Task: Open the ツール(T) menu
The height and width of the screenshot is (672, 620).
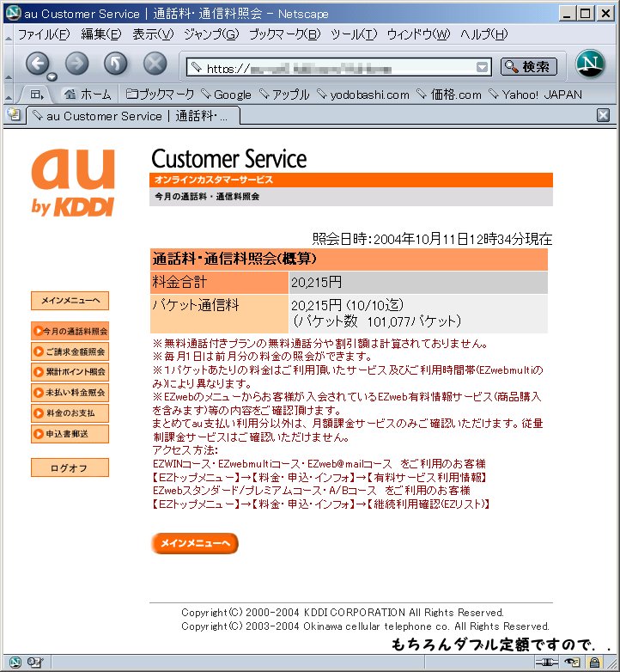Action: point(354,34)
